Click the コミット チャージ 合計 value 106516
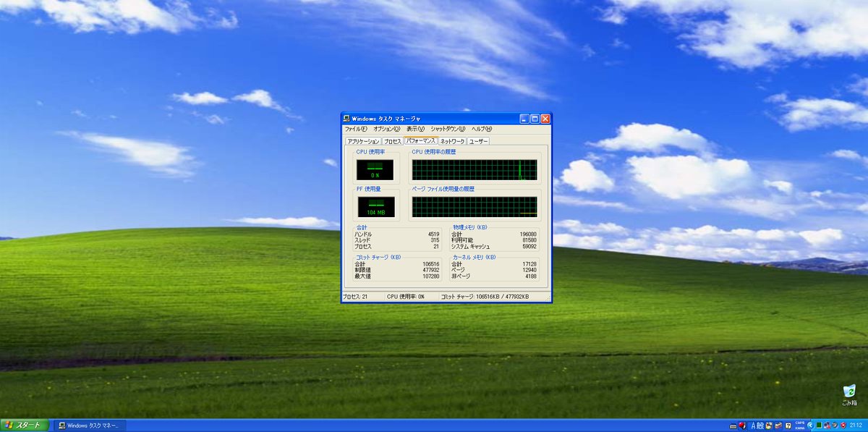The height and width of the screenshot is (432, 868). click(x=430, y=264)
